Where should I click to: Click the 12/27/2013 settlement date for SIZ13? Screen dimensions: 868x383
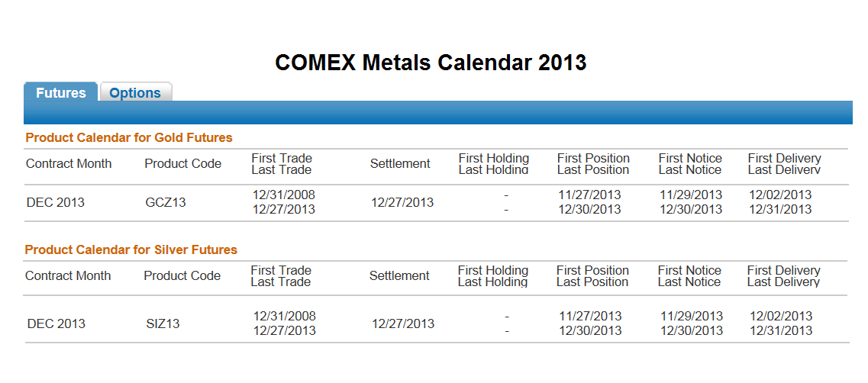coord(403,323)
